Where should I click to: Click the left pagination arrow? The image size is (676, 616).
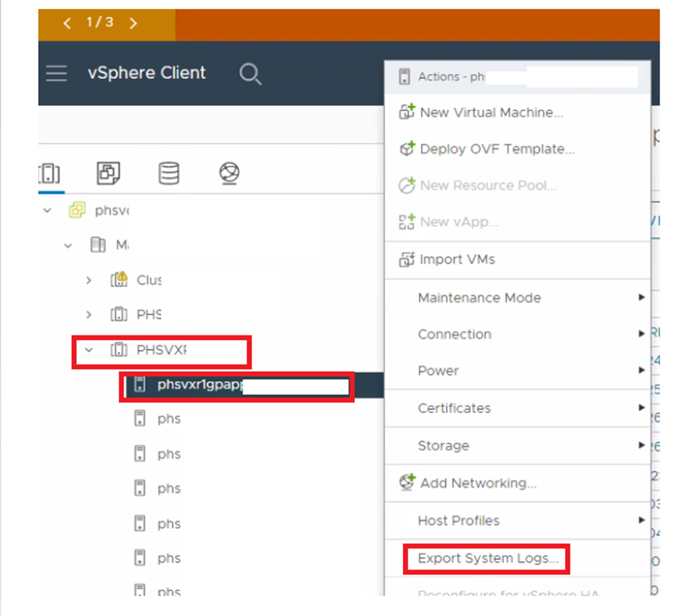coord(67,23)
